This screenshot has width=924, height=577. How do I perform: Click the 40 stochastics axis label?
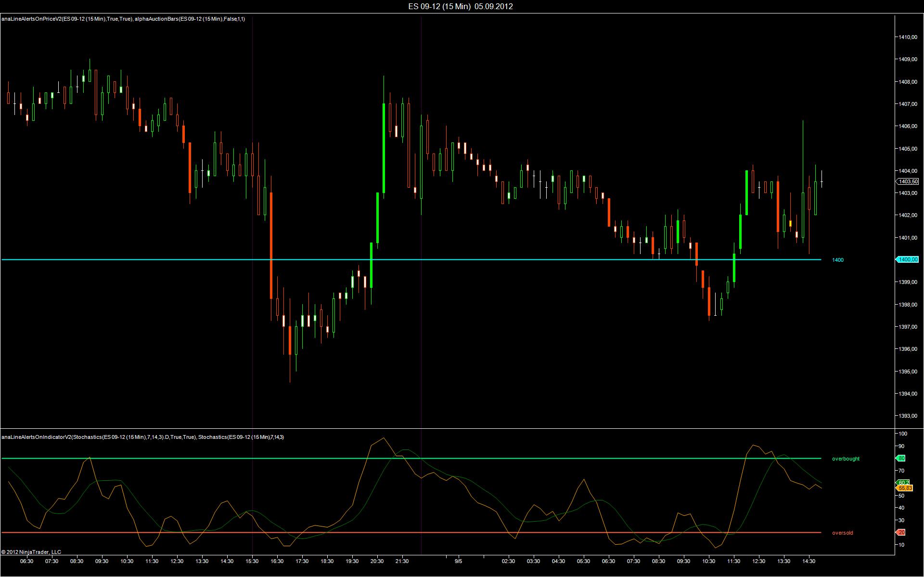pyautogui.click(x=902, y=508)
